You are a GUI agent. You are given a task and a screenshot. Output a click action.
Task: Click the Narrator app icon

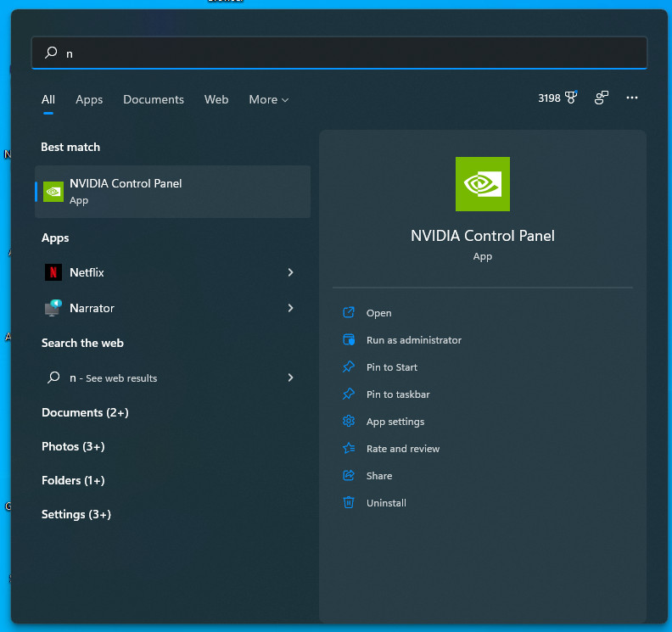coord(53,308)
